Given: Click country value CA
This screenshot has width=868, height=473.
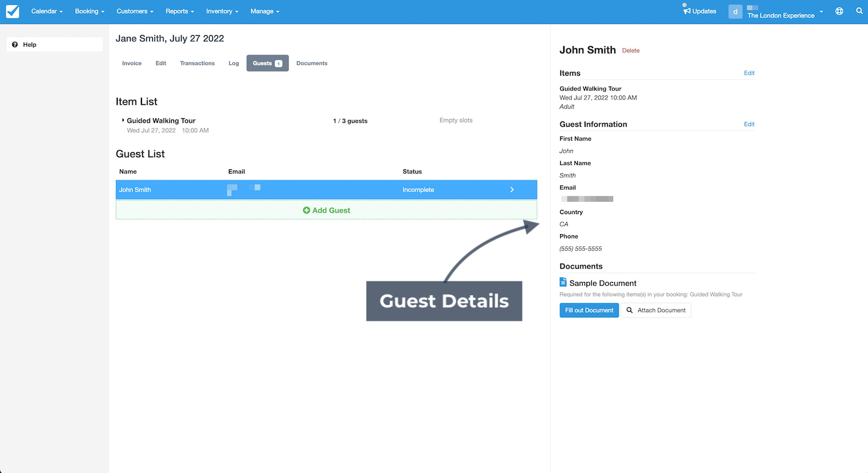Looking at the screenshot, I should coord(564,224).
